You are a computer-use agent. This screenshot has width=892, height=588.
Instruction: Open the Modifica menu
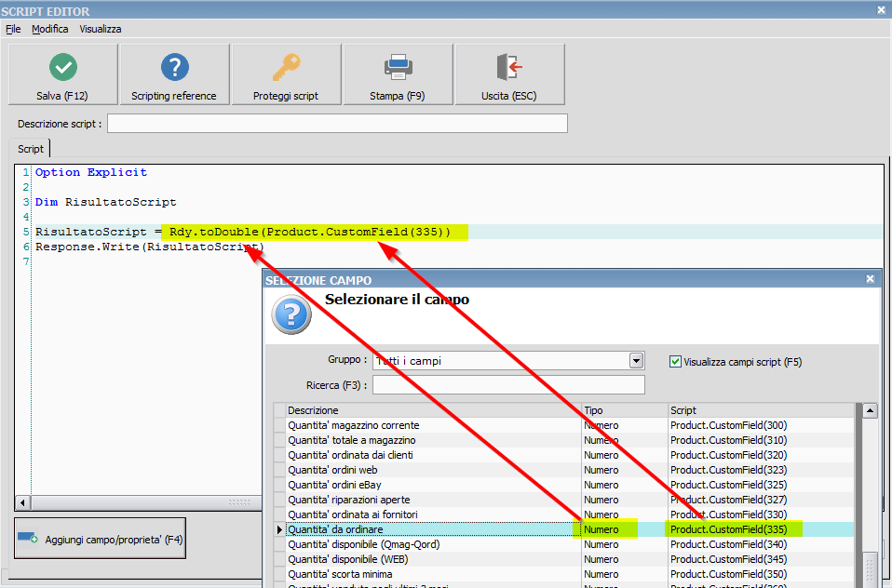point(50,29)
